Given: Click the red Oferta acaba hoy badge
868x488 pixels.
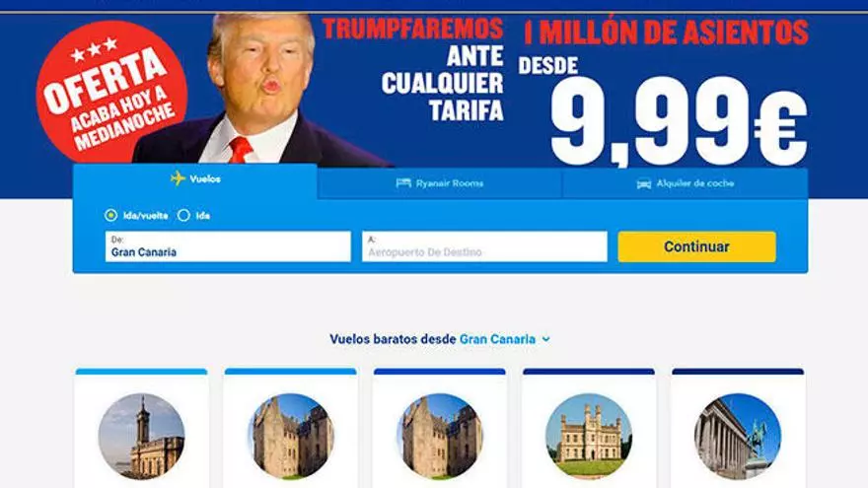Looking at the screenshot, I should pos(112,93).
